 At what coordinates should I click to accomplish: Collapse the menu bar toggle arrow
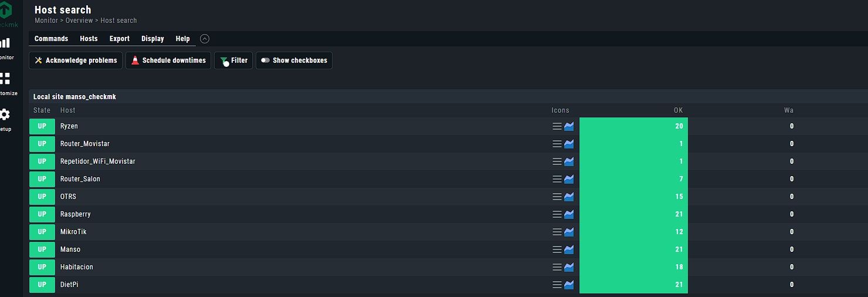[205, 39]
